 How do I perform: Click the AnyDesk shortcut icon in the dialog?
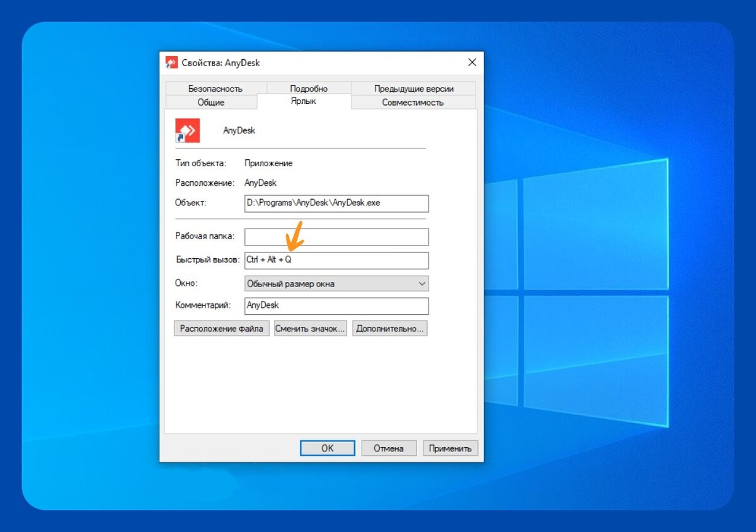187,130
